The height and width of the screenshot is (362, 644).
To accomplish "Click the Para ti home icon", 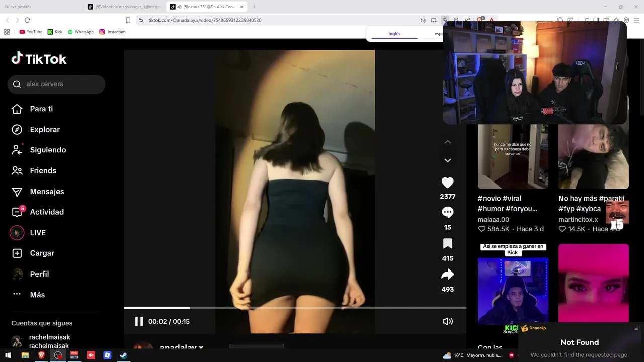I will pos(17,109).
